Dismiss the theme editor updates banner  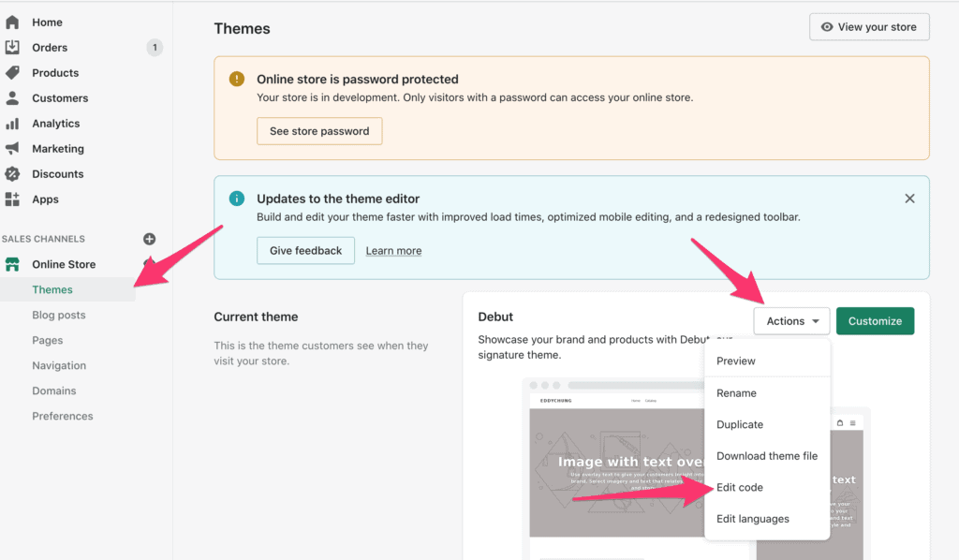point(909,198)
